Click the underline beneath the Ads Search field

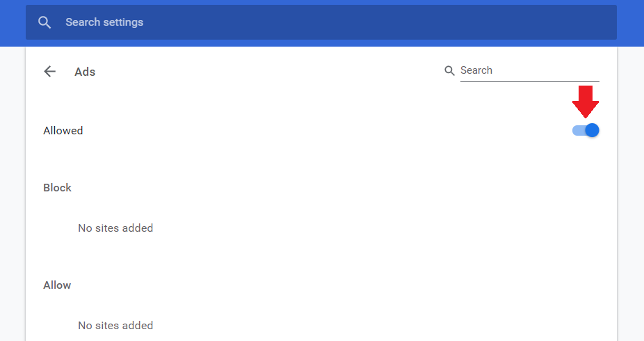click(529, 81)
